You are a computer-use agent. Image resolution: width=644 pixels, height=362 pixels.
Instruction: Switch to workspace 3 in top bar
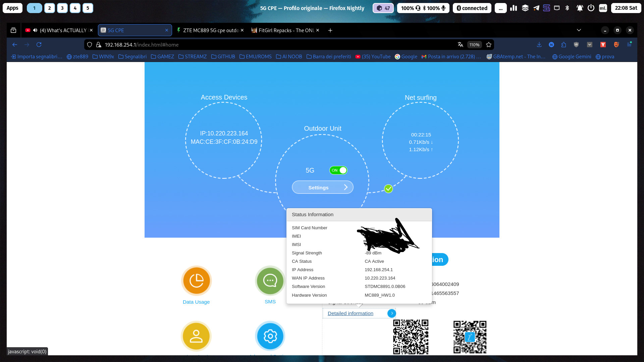62,8
